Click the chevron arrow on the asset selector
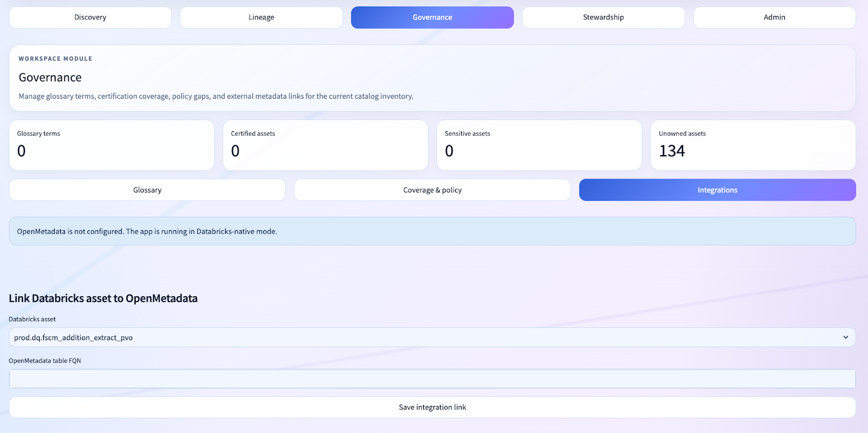 point(845,338)
